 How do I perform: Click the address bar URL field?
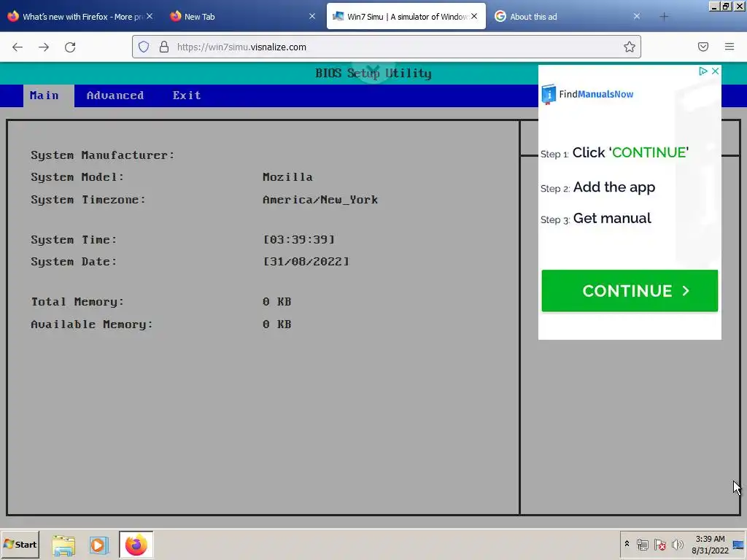[386, 47]
